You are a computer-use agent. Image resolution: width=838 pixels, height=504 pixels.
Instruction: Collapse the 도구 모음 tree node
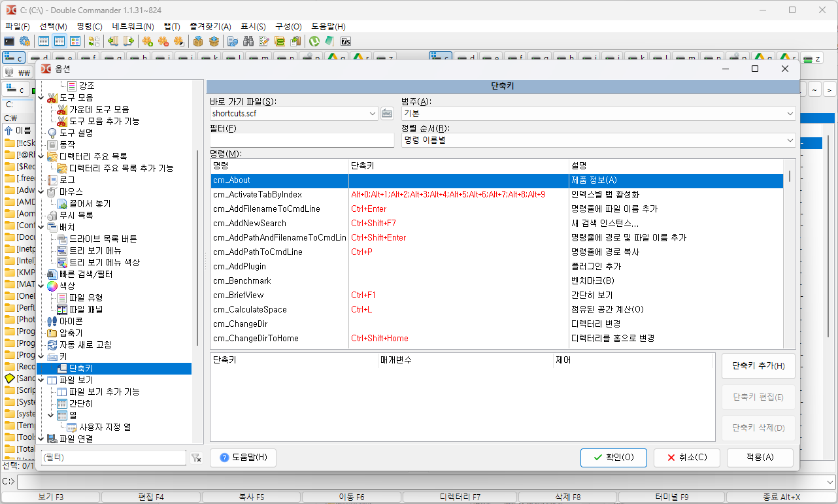41,97
